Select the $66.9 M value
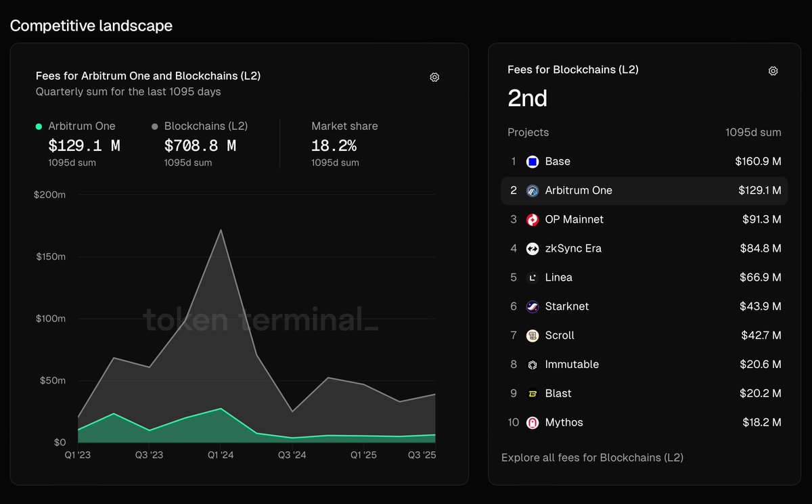Screen dimensions: 812x504 pyautogui.click(x=761, y=277)
